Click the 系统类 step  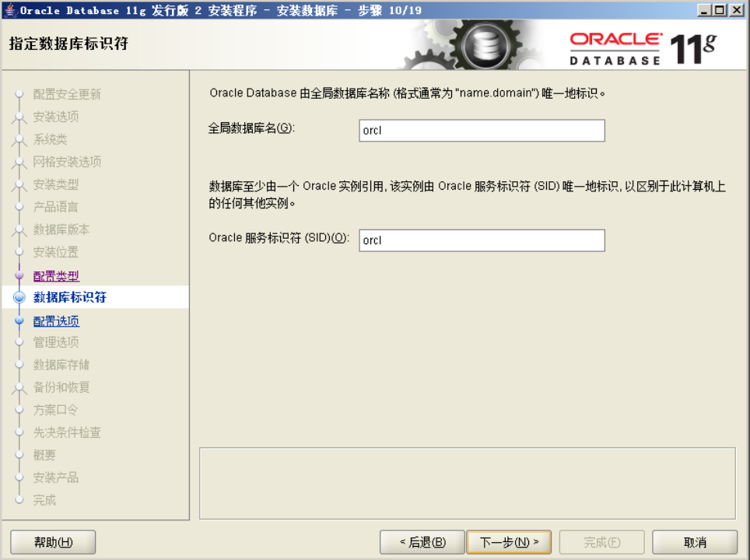pyautogui.click(x=51, y=139)
